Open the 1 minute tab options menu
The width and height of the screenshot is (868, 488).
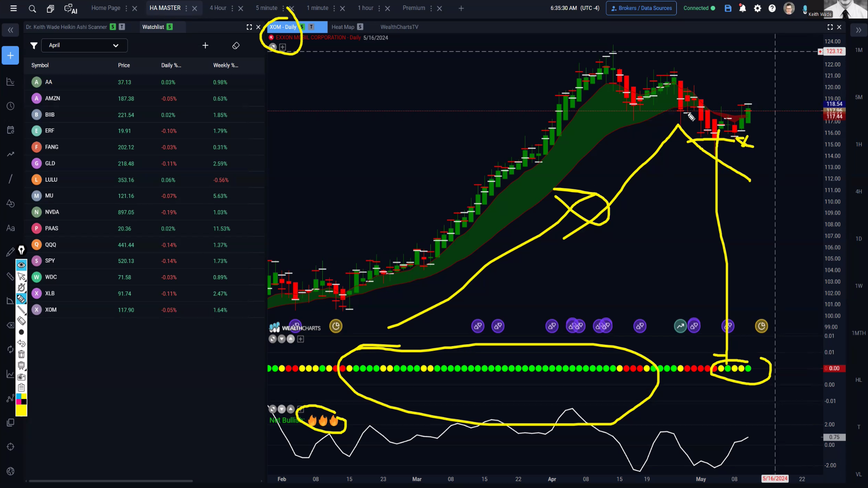334,8
